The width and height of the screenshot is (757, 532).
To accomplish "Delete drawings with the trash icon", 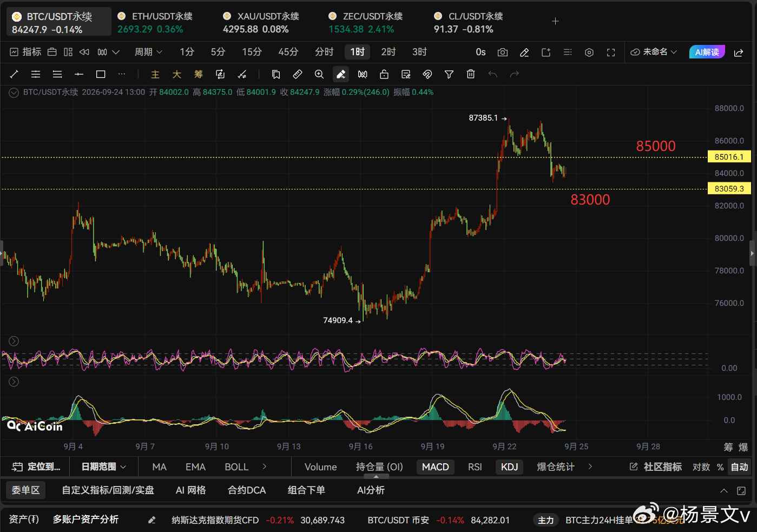I will point(471,74).
